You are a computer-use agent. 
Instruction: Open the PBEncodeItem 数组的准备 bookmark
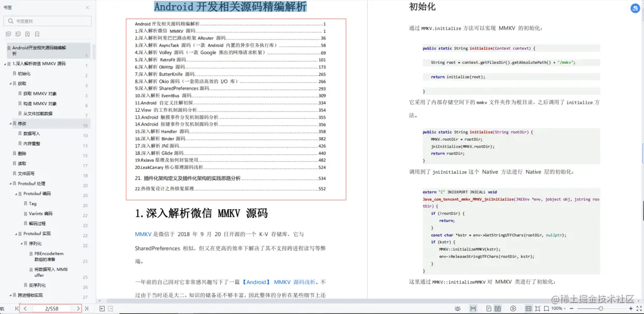[49, 256]
